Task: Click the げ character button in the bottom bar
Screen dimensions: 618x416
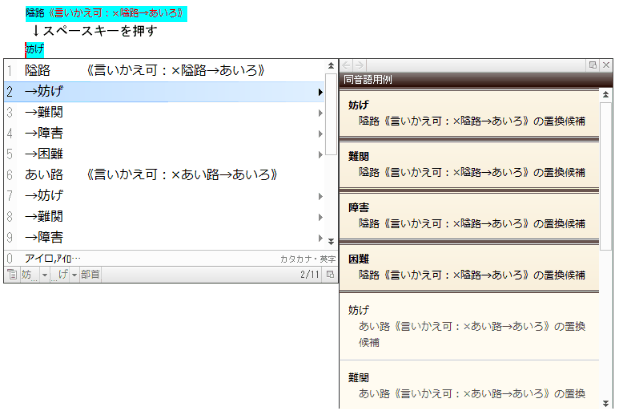Action: pyautogui.click(x=60, y=274)
